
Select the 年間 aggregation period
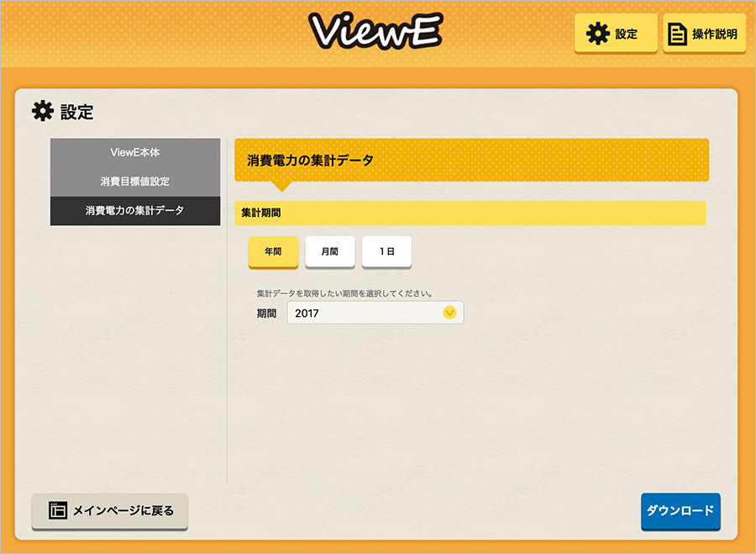tap(273, 251)
